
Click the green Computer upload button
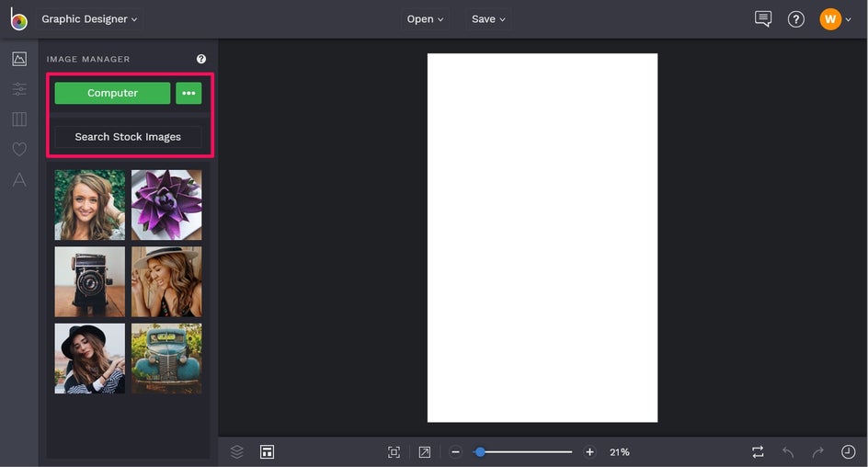point(112,93)
